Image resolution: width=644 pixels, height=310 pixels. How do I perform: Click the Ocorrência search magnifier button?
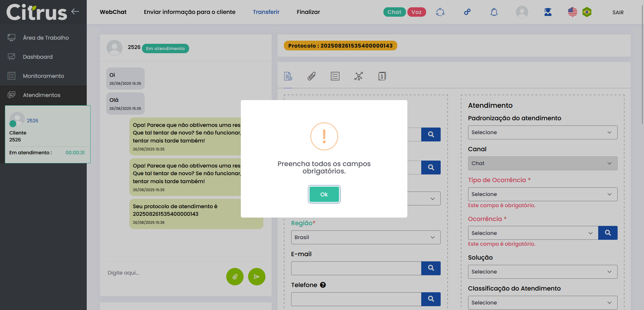pos(608,233)
